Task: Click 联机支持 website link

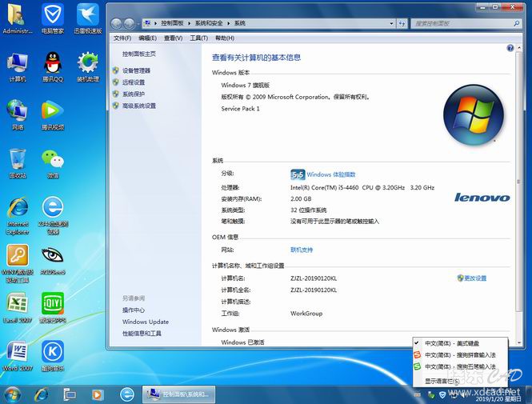Action: point(302,250)
